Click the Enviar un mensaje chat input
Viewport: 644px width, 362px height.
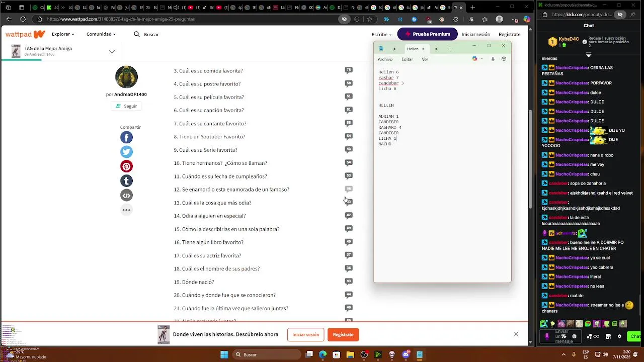click(x=561, y=336)
